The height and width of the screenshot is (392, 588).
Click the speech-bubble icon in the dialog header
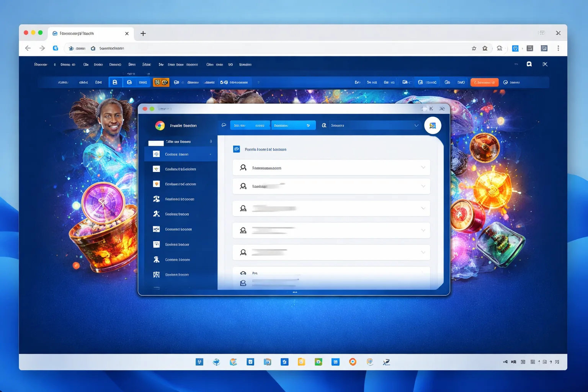tap(224, 125)
